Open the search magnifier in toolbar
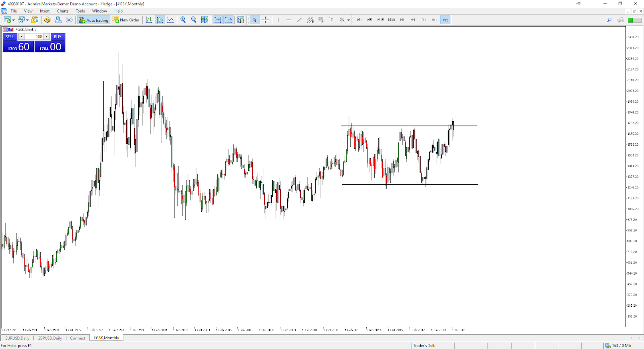Screen dimensions: 644x349 (609, 20)
